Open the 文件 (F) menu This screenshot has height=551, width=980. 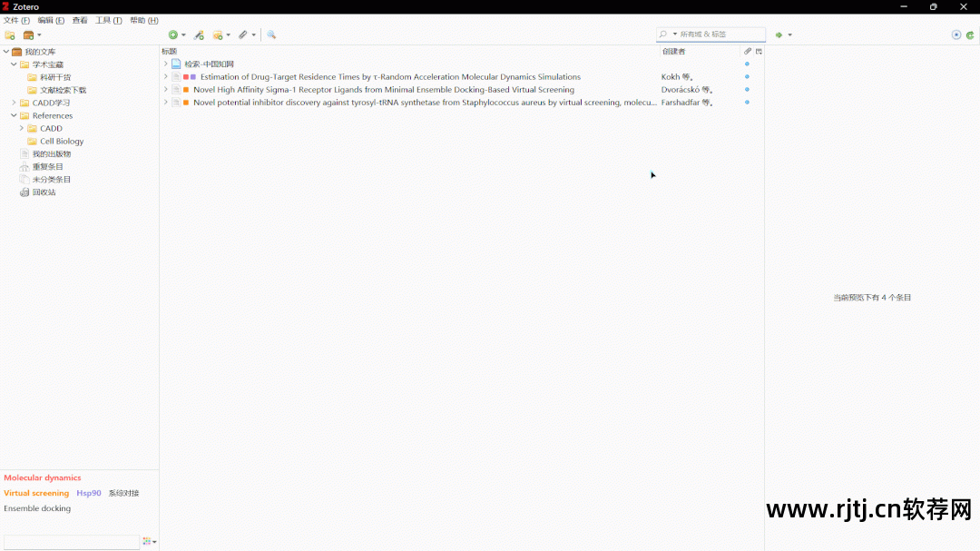17,20
